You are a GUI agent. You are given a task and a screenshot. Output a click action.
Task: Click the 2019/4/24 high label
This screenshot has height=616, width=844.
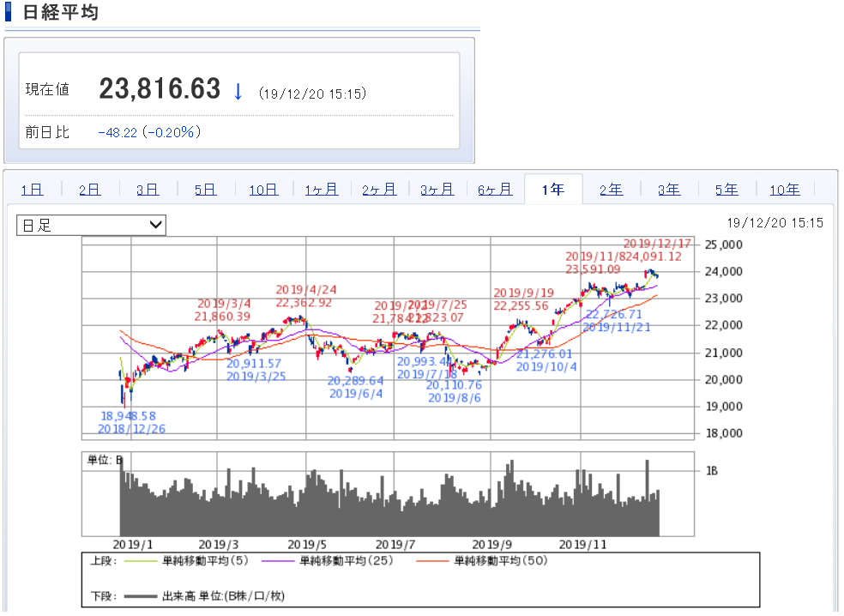305,290
